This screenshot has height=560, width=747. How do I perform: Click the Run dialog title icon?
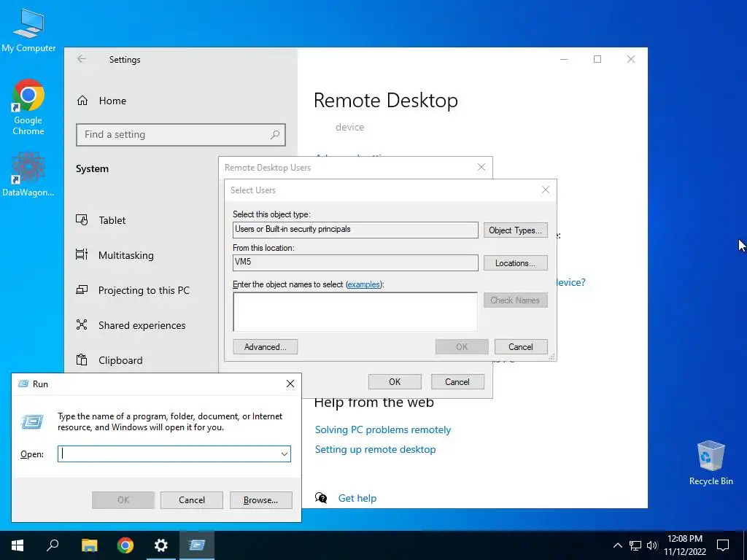coord(23,384)
